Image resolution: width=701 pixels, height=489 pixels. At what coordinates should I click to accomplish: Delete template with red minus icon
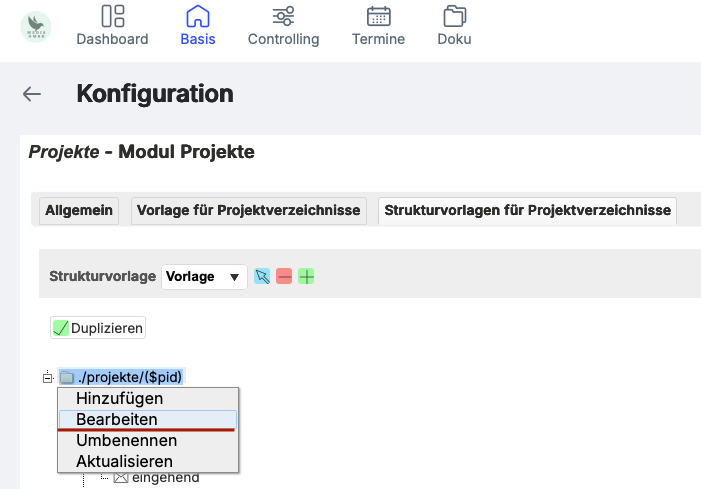point(284,276)
